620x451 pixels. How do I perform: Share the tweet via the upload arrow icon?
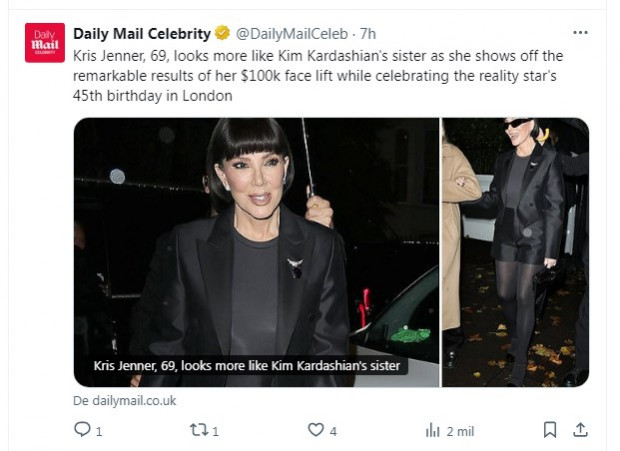click(580, 430)
